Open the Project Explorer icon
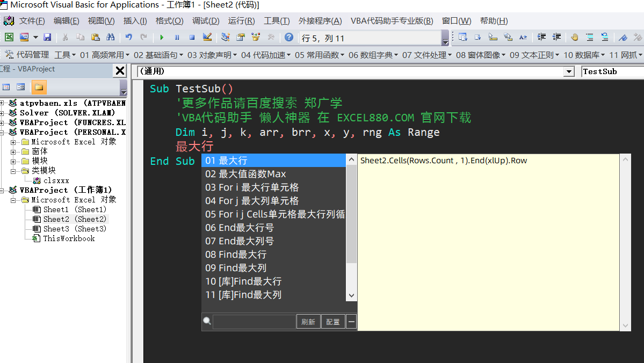 [226, 38]
